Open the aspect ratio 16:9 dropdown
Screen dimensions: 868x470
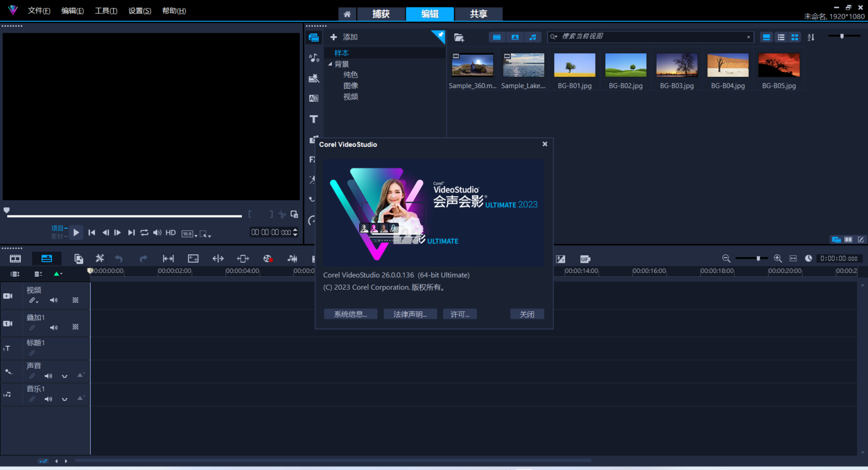pyautogui.click(x=190, y=233)
